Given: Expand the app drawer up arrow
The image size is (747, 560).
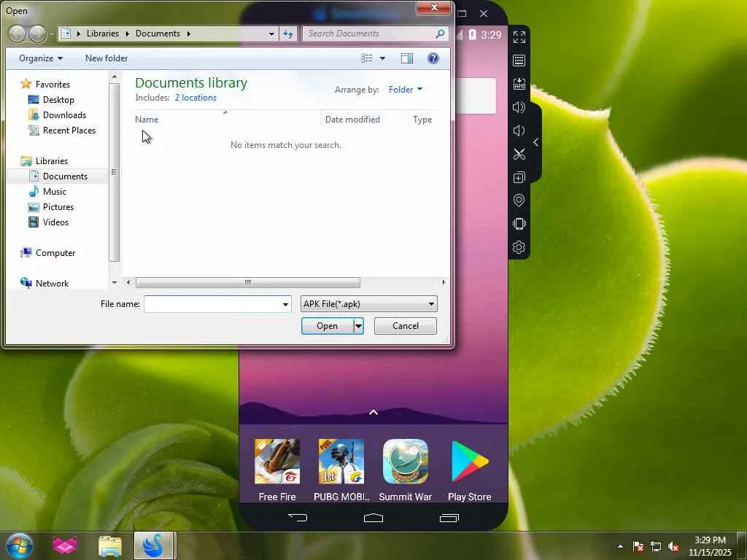Looking at the screenshot, I should [373, 413].
